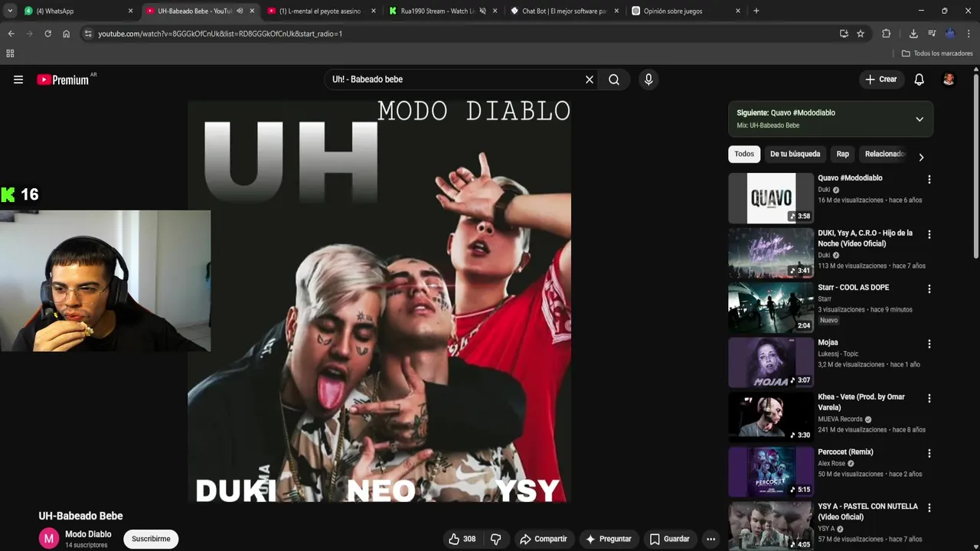Image resolution: width=980 pixels, height=551 pixels.
Task: Open a new browser tab
Action: [x=756, y=11]
